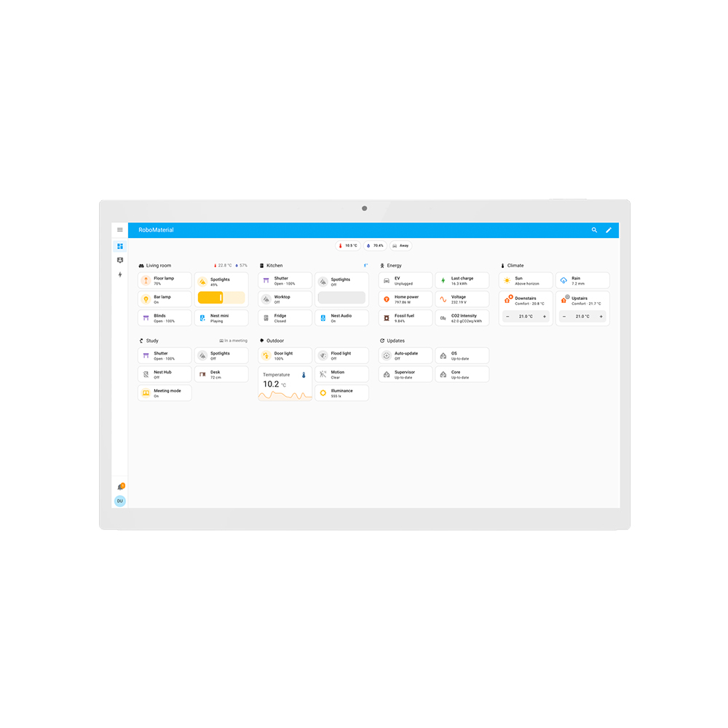Toggle the Worktop light icon

coord(266,299)
